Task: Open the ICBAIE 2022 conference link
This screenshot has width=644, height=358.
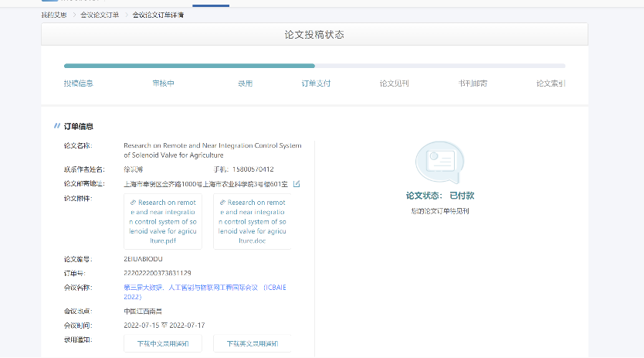Action: click(205, 292)
